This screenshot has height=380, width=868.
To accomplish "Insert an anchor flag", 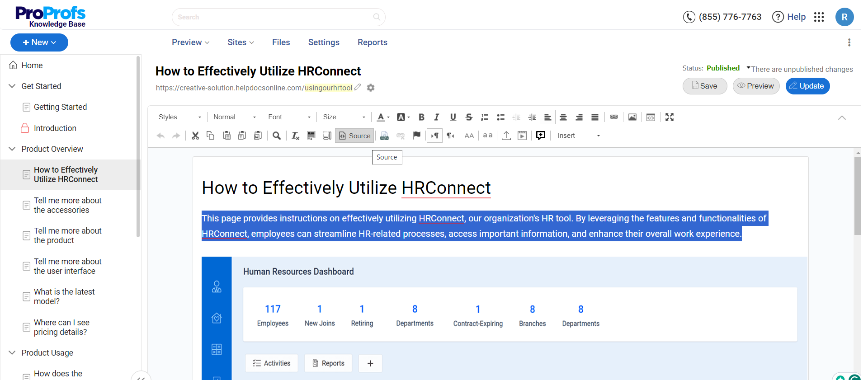I will [x=416, y=136].
